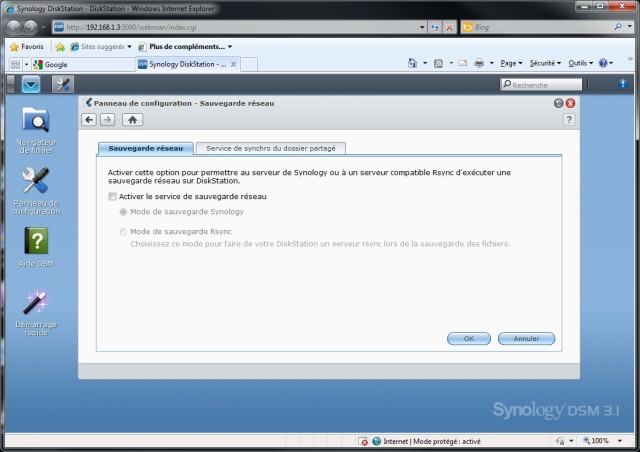640x452 pixels.
Task: Click the IE help question icon
Action: (603, 63)
